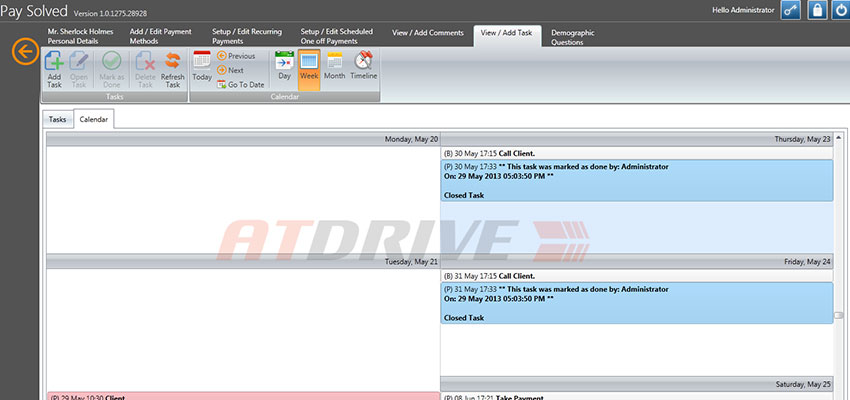Click the power logout icon
Image resolution: width=850 pixels, height=400 pixels.
(x=842, y=10)
